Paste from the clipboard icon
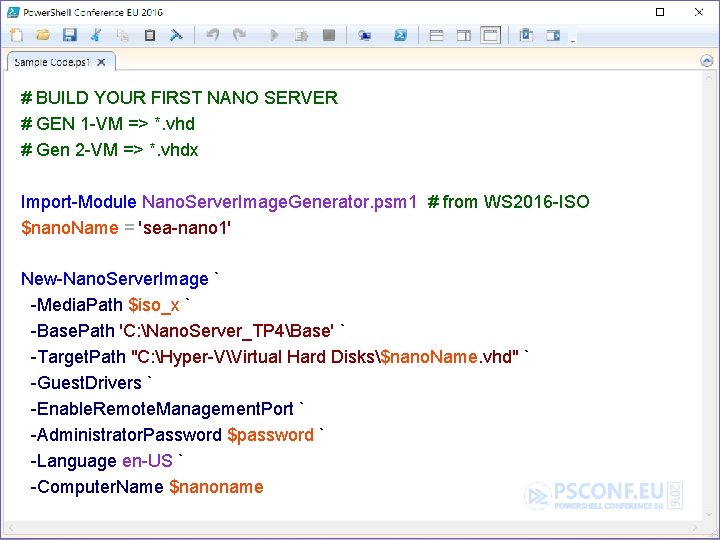The image size is (720, 540). point(150,35)
